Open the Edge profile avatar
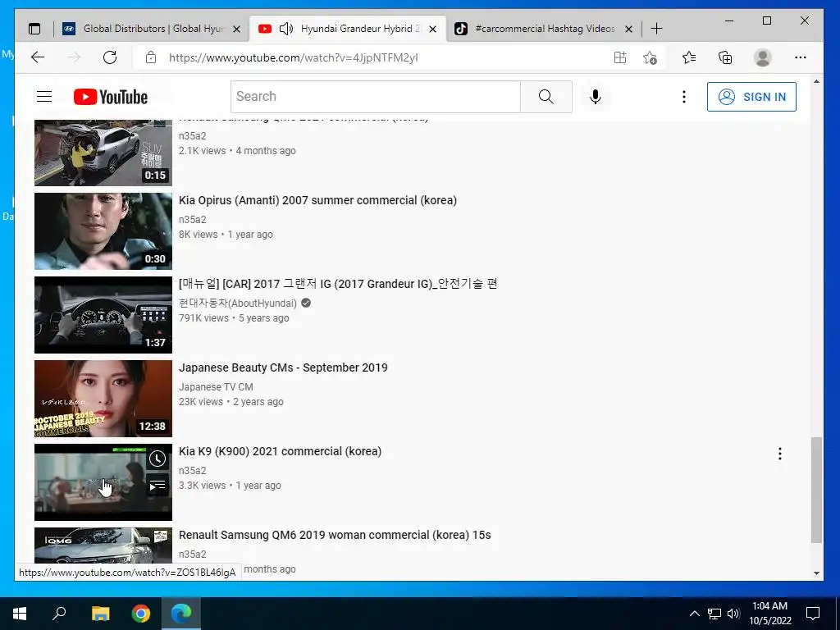The image size is (840, 630). 762,57
